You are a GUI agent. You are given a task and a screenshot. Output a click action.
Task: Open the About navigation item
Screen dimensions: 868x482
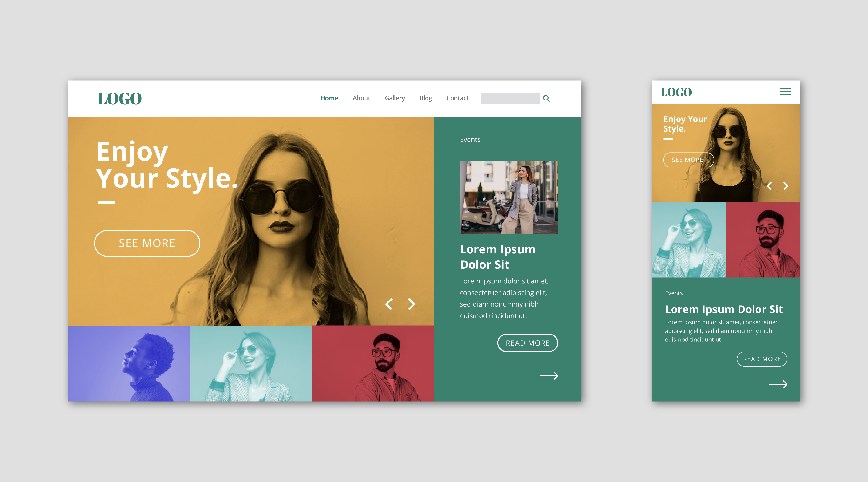[x=361, y=98]
